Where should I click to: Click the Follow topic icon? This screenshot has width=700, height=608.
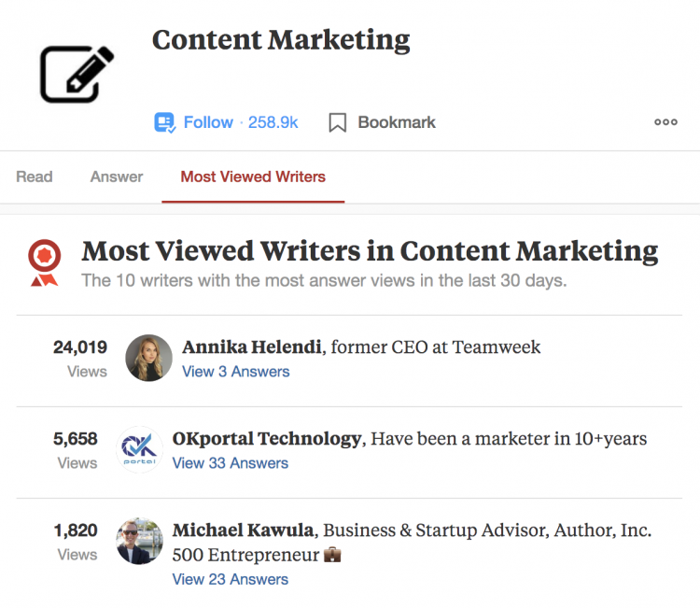click(164, 122)
